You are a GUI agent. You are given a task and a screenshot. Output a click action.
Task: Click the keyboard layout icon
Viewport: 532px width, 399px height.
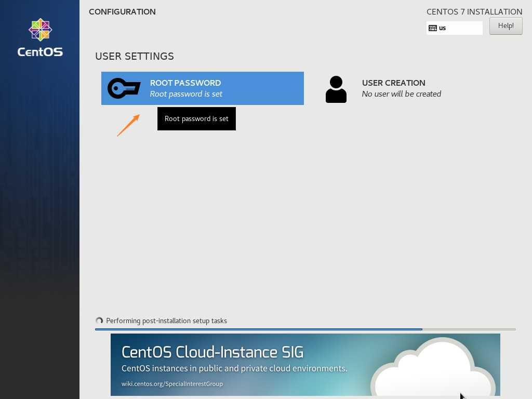433,28
